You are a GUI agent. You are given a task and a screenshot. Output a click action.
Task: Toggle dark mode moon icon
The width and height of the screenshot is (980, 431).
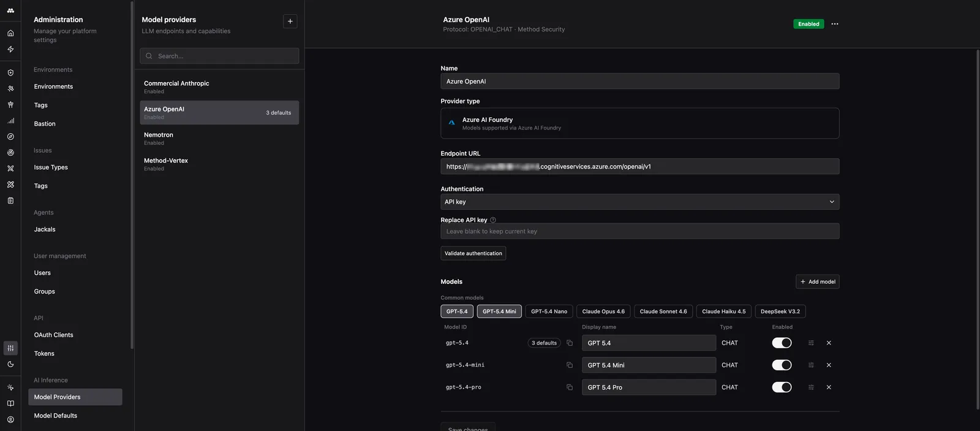pos(10,364)
